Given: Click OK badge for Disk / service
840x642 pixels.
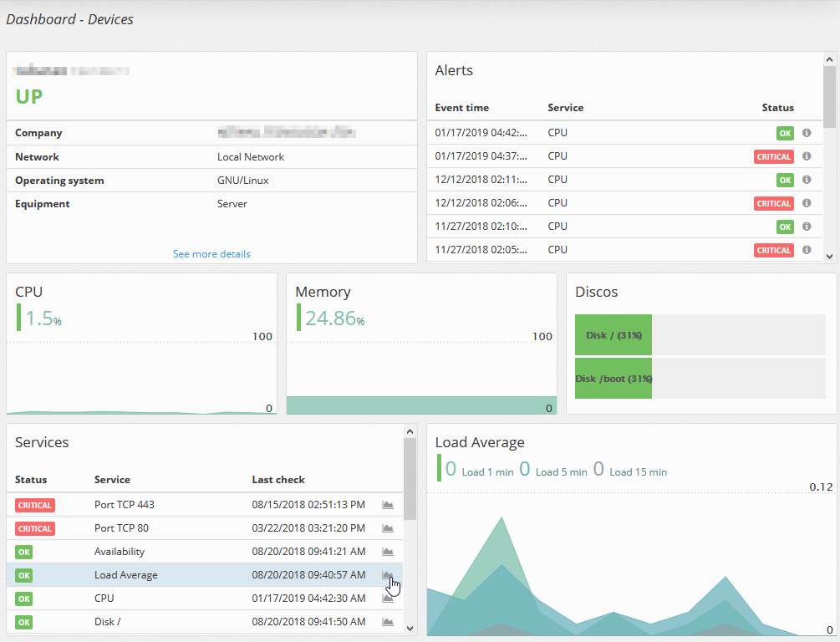Looking at the screenshot, I should (23, 622).
